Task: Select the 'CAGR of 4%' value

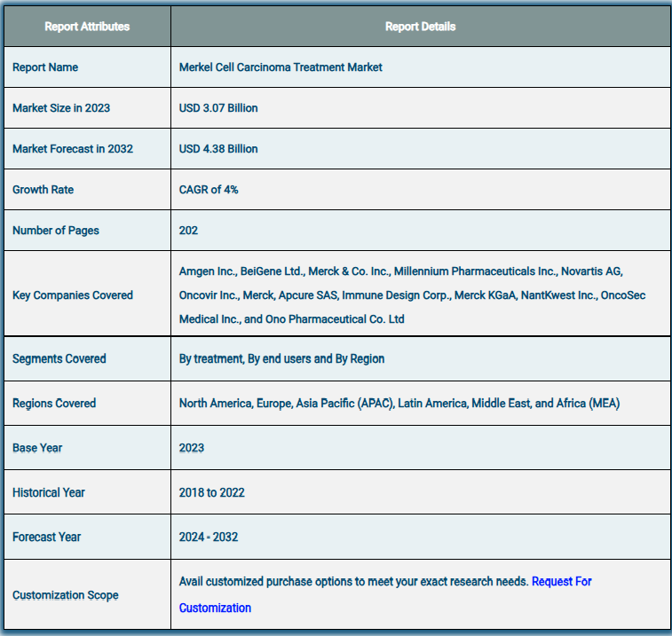Action: coord(209,189)
